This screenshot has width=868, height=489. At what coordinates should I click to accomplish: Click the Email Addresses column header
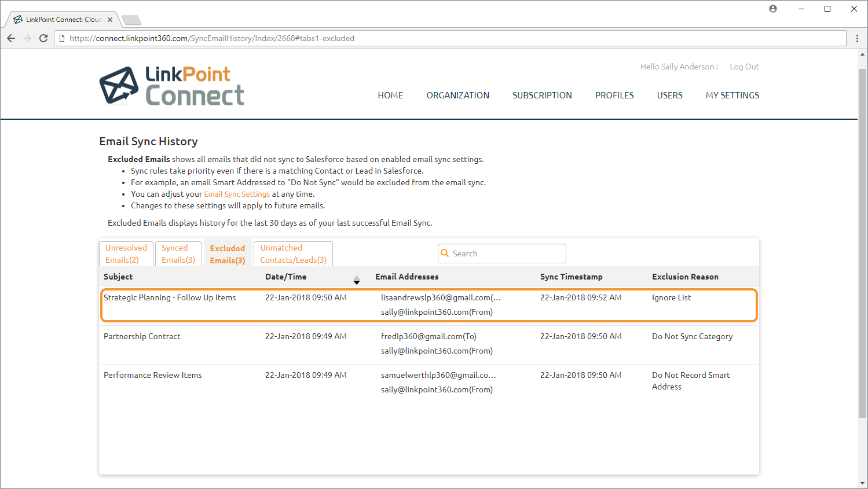tap(407, 277)
